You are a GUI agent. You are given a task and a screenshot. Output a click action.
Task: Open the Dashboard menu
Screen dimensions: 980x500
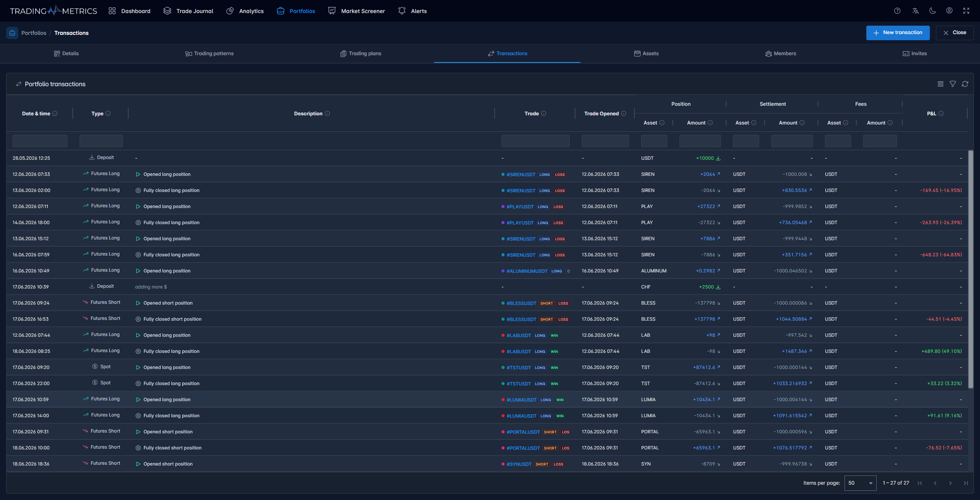coord(129,11)
